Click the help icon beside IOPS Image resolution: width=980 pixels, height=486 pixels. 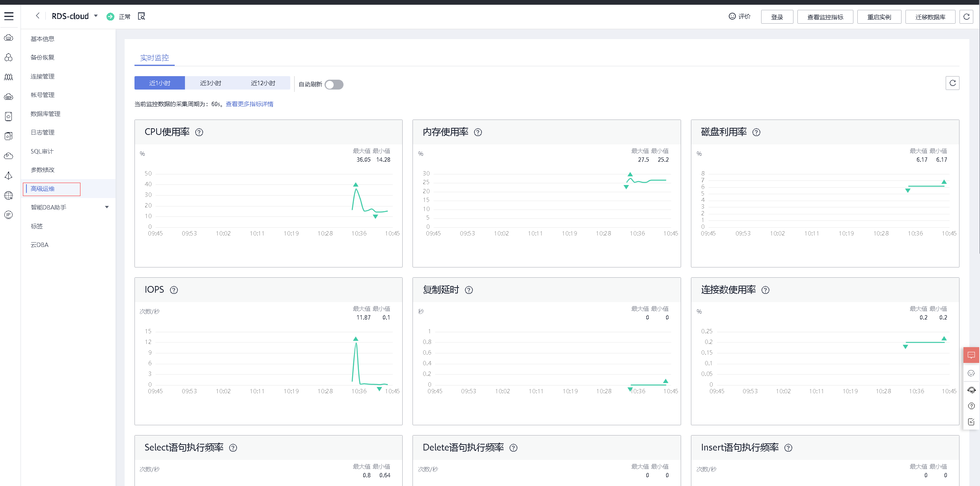[x=174, y=290]
